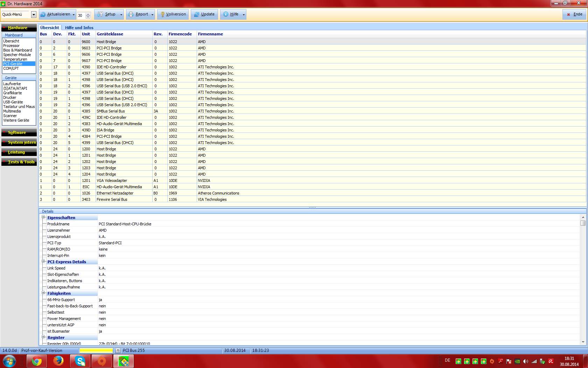Open the Action Center flag icon
The height and width of the screenshot is (368, 588).
pyautogui.click(x=509, y=361)
